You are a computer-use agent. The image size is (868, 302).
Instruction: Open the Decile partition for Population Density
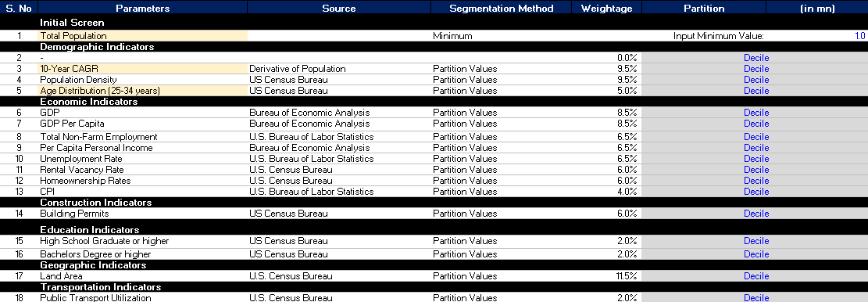click(x=756, y=80)
